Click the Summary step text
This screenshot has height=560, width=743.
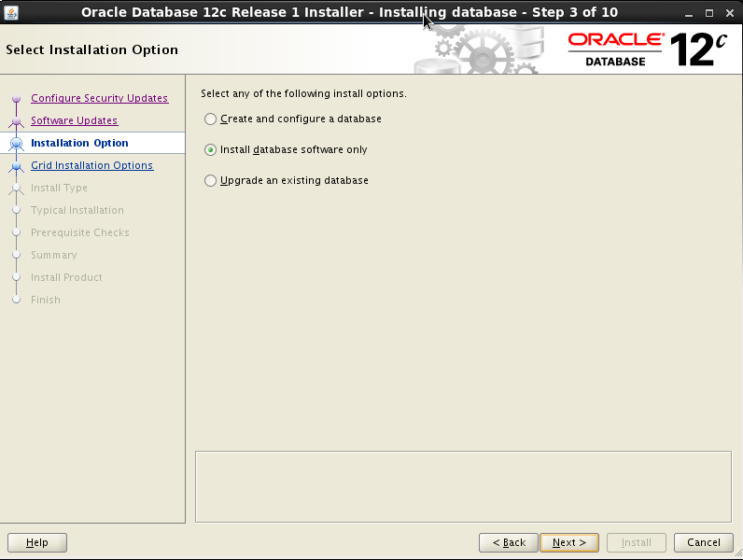(x=53, y=255)
